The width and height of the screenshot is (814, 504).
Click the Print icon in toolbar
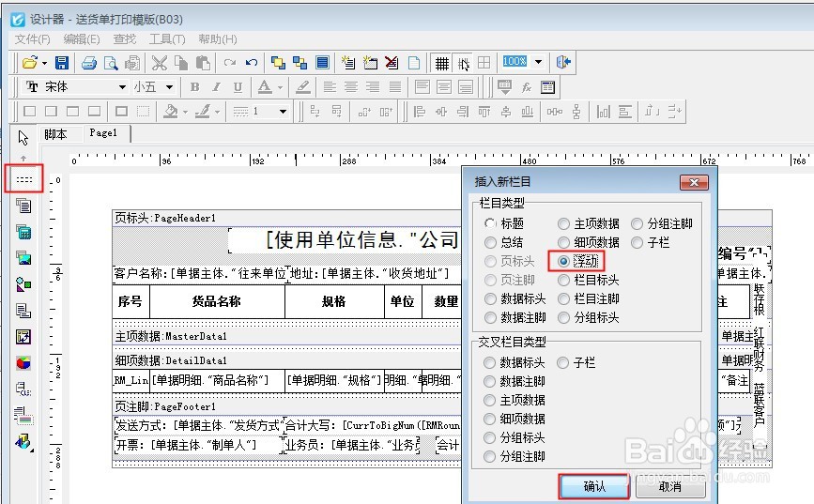tap(89, 63)
